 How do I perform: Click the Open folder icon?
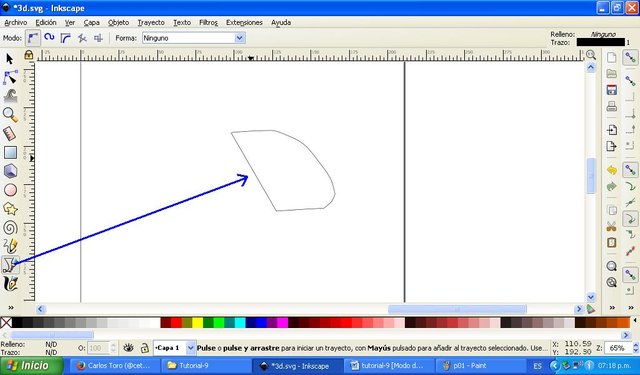[611, 74]
